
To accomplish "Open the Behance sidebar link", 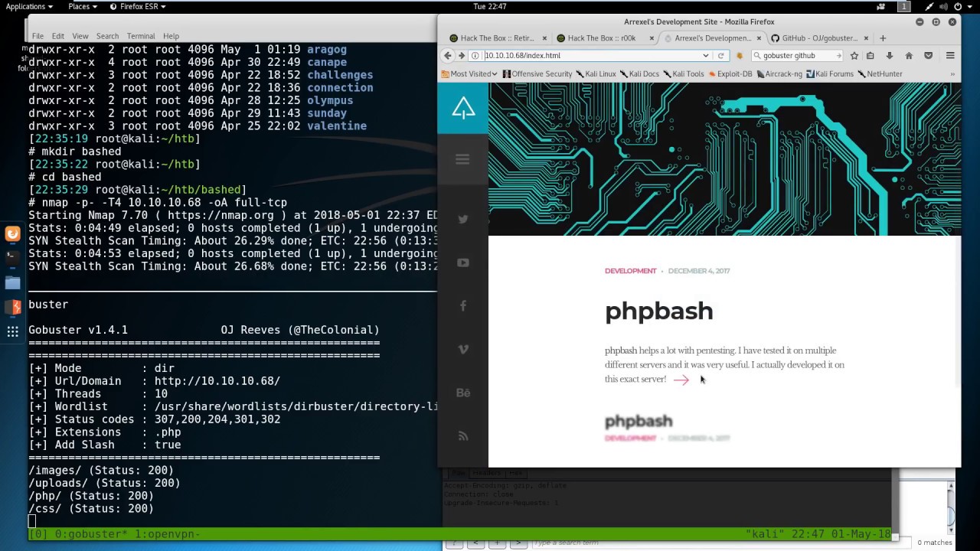I will [x=463, y=393].
